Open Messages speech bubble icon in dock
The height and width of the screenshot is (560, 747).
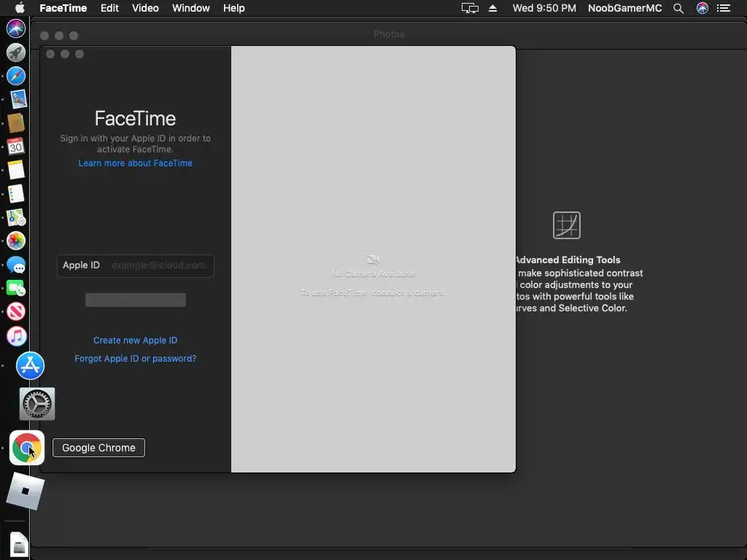16,265
